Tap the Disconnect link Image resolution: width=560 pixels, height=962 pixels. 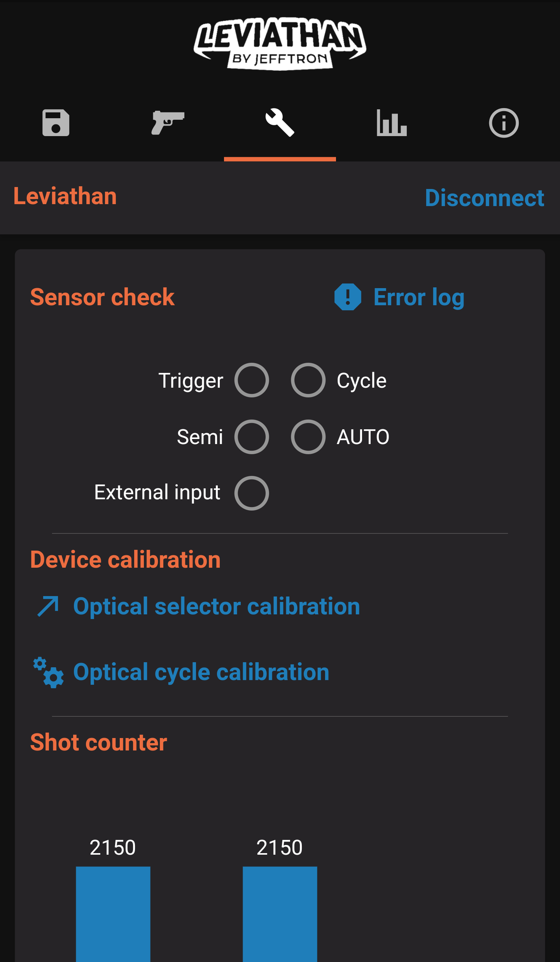[484, 198]
